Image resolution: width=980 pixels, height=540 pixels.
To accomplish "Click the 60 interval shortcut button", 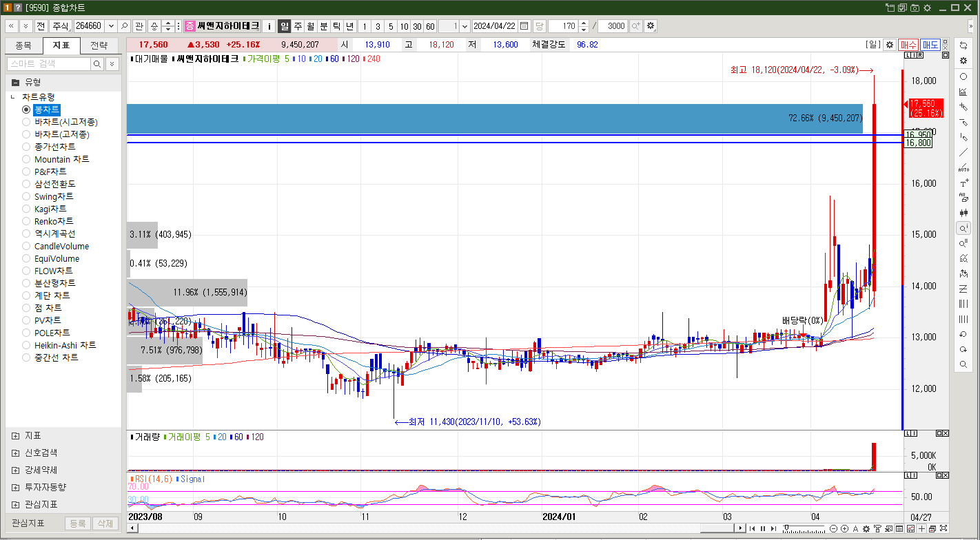I will point(430,26).
